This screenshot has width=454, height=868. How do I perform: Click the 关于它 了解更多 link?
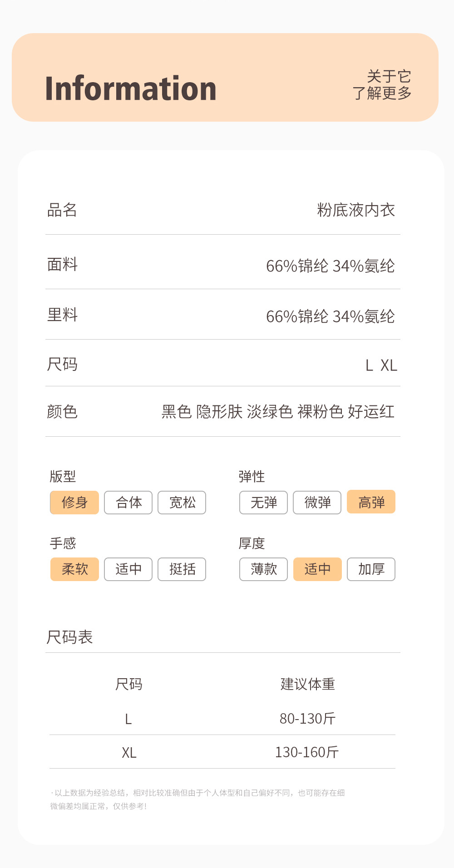pyautogui.click(x=382, y=85)
